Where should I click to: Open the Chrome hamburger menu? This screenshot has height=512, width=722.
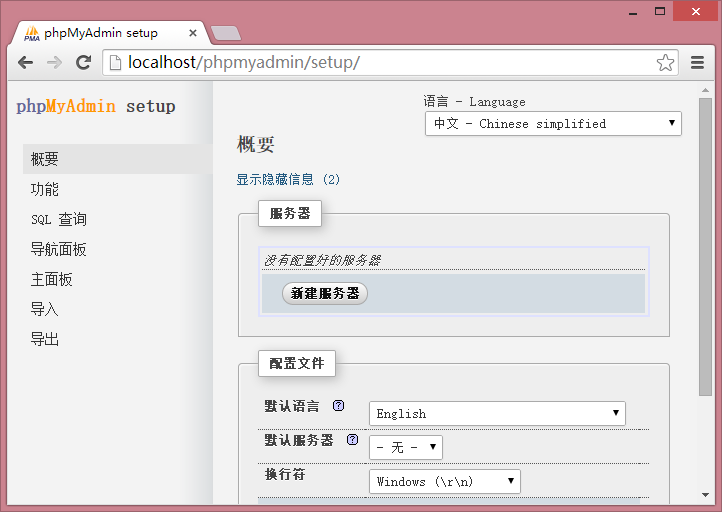click(x=698, y=62)
